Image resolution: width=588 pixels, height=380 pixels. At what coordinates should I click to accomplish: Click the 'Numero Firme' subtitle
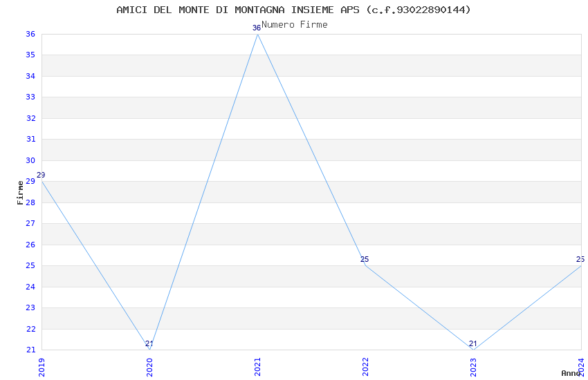tap(295, 25)
